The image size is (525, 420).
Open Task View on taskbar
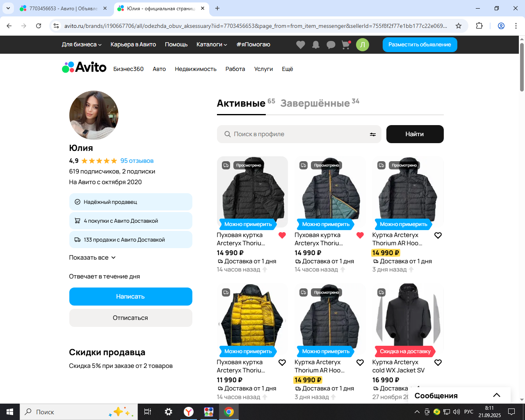tap(148, 412)
